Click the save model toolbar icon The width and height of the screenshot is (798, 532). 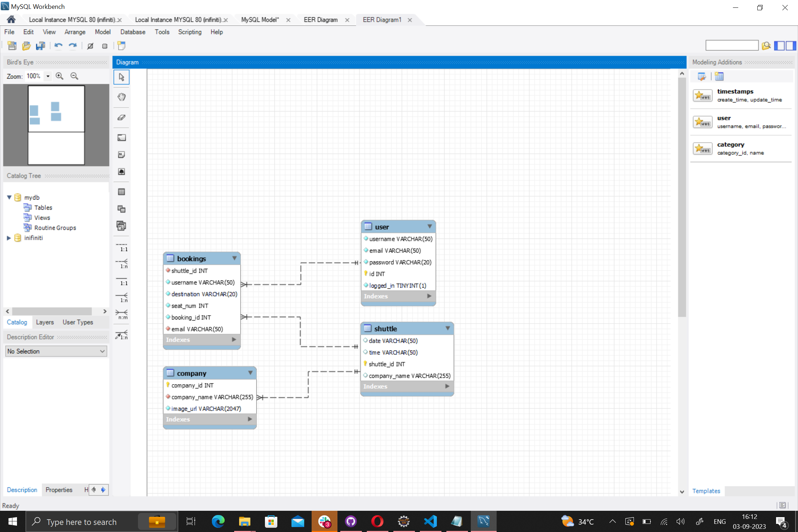(x=41, y=46)
